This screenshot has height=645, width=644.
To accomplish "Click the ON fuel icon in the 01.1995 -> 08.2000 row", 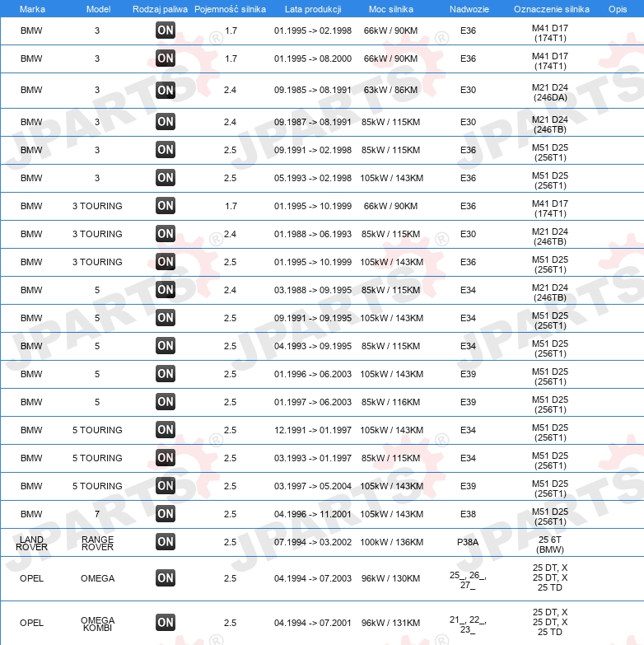I will (x=166, y=58).
